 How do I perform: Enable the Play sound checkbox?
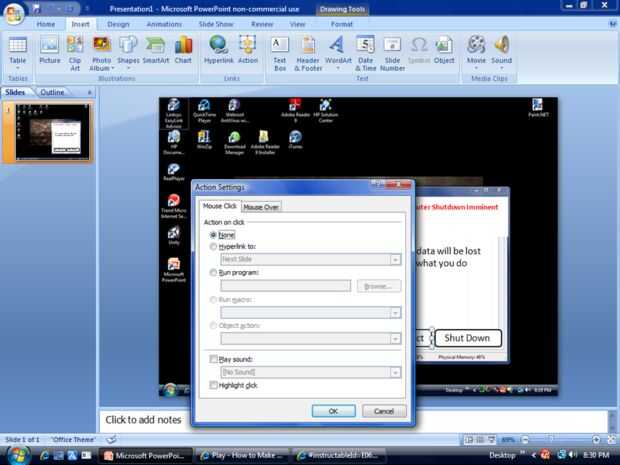pyautogui.click(x=213, y=359)
